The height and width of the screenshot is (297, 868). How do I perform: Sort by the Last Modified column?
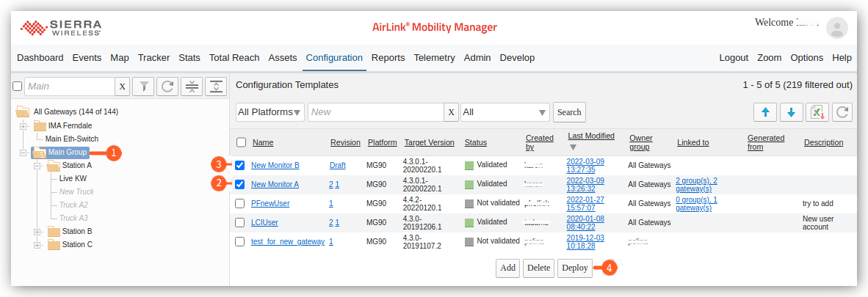(590, 136)
